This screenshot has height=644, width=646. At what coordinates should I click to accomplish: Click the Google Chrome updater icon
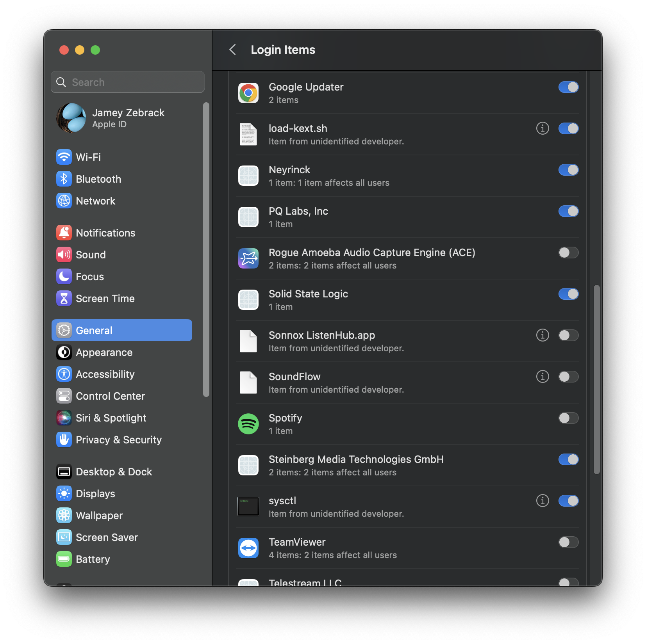click(248, 93)
